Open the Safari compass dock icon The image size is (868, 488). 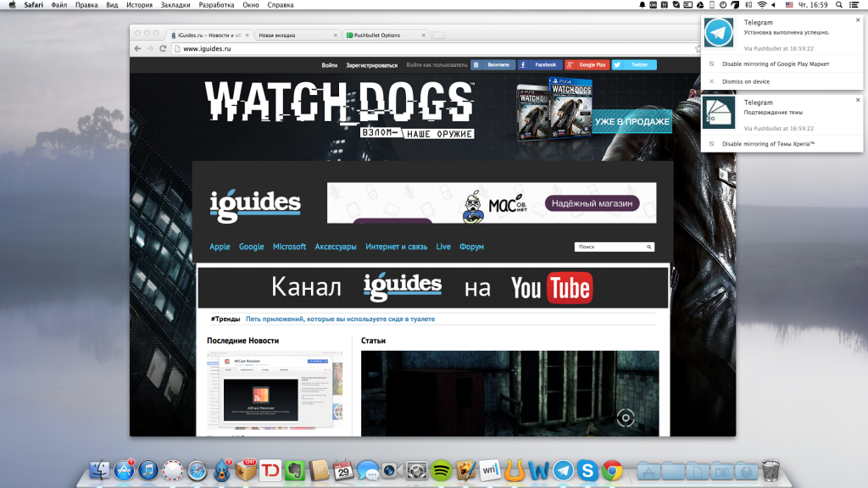tap(197, 471)
